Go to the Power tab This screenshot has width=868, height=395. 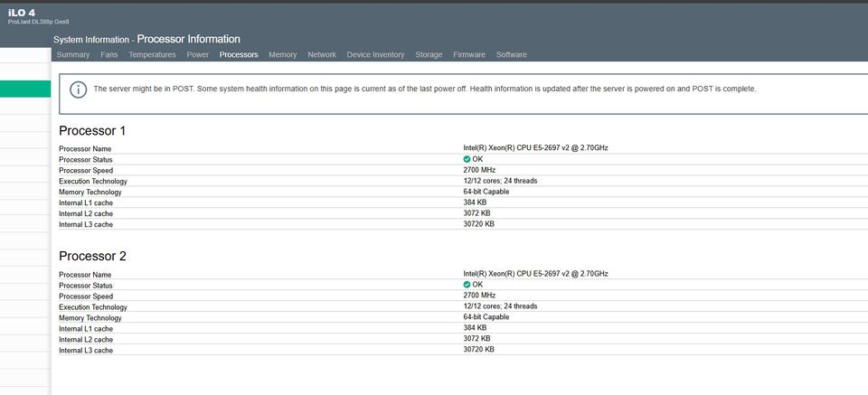[198, 55]
